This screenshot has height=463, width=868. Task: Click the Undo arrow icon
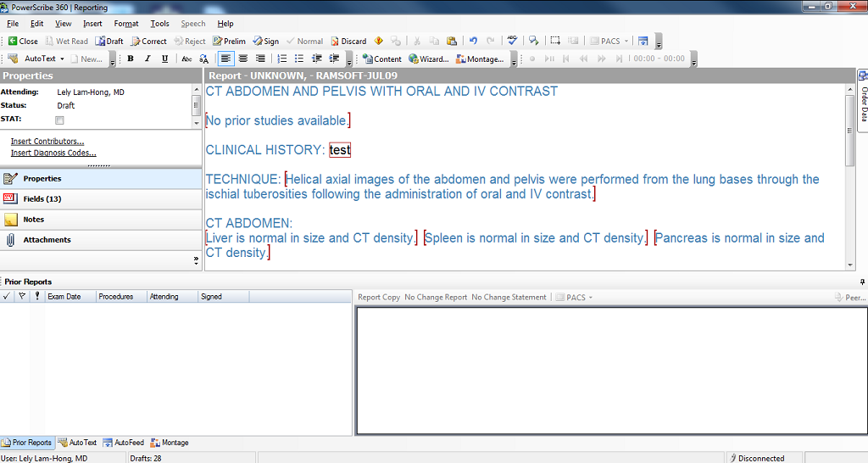point(473,41)
